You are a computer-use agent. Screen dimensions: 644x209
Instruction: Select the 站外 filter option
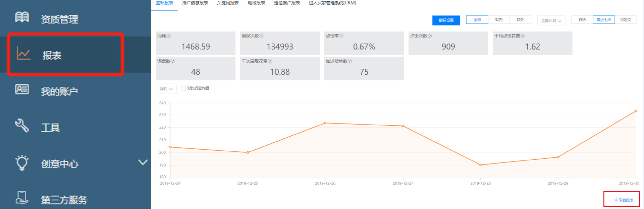(520, 20)
